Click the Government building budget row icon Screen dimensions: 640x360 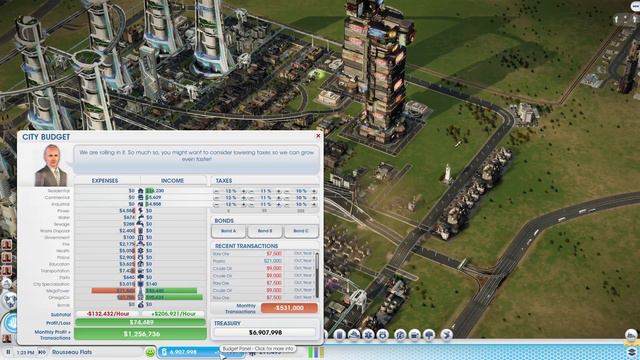(x=140, y=237)
